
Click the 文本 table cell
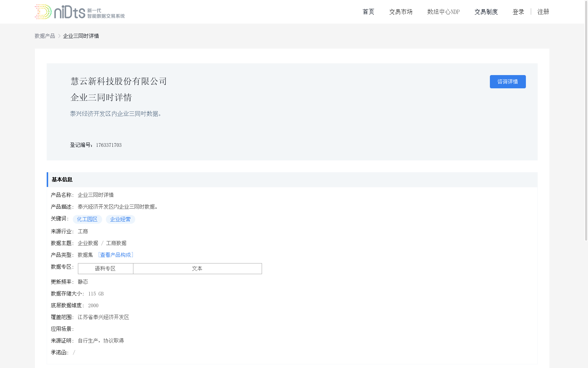[x=197, y=269]
